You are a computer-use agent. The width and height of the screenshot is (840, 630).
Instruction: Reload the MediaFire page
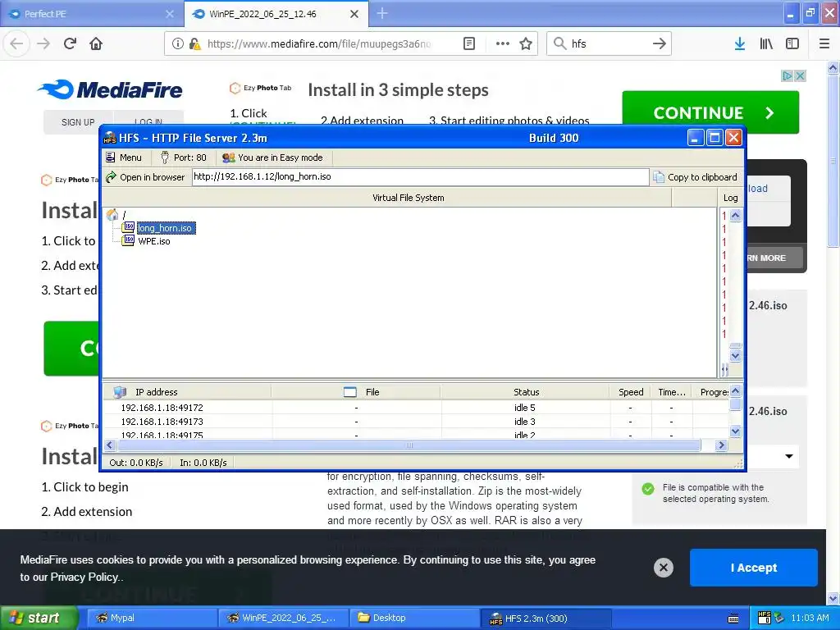[x=71, y=43]
